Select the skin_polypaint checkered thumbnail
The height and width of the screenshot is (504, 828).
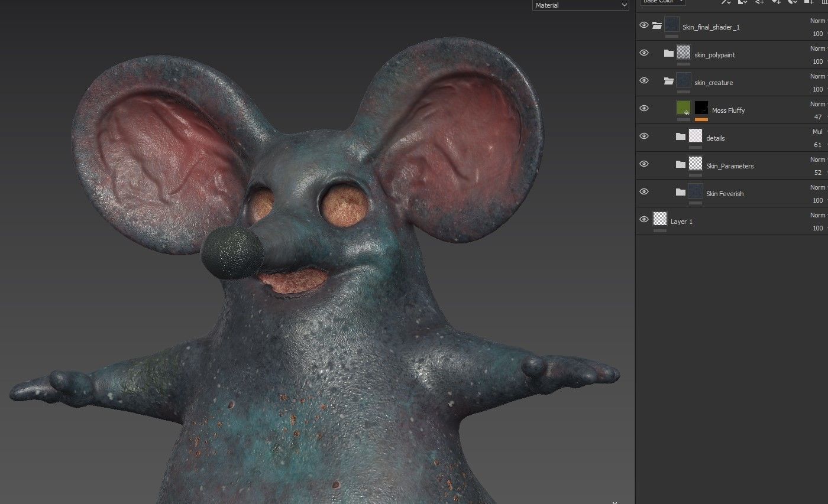pyautogui.click(x=684, y=52)
